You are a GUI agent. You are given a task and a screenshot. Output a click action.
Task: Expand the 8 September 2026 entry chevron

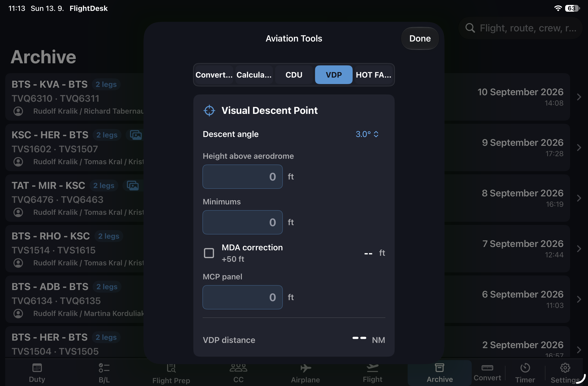(579, 198)
